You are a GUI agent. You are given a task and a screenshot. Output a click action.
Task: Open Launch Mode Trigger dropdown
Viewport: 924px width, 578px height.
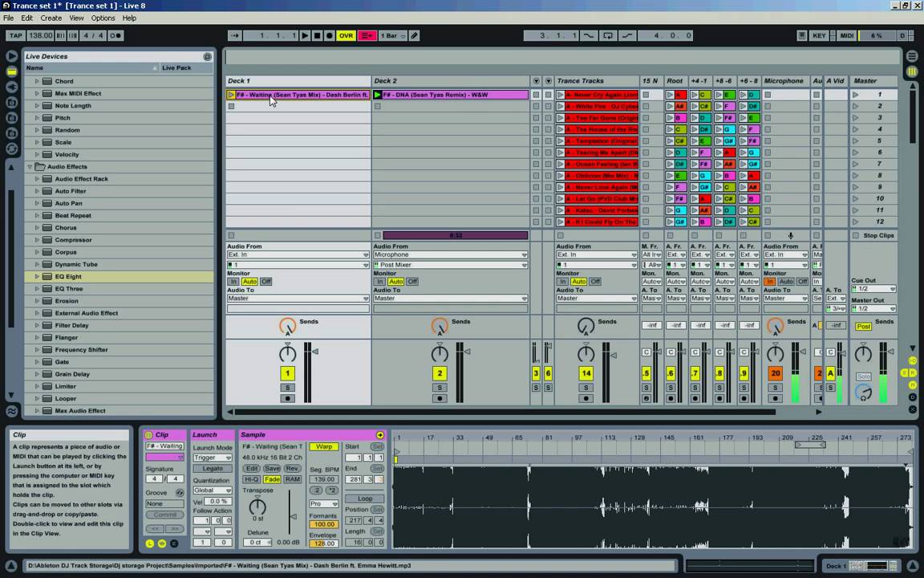click(212, 458)
